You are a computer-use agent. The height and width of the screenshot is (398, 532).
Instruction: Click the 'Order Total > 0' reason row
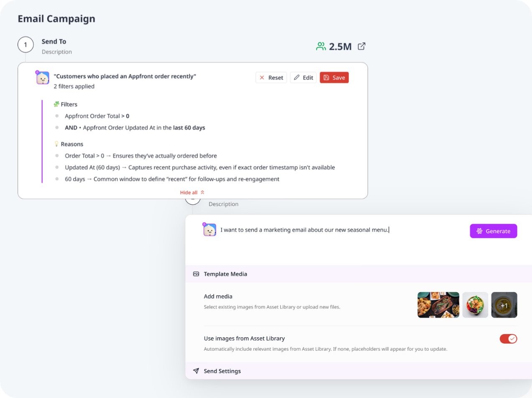141,156
